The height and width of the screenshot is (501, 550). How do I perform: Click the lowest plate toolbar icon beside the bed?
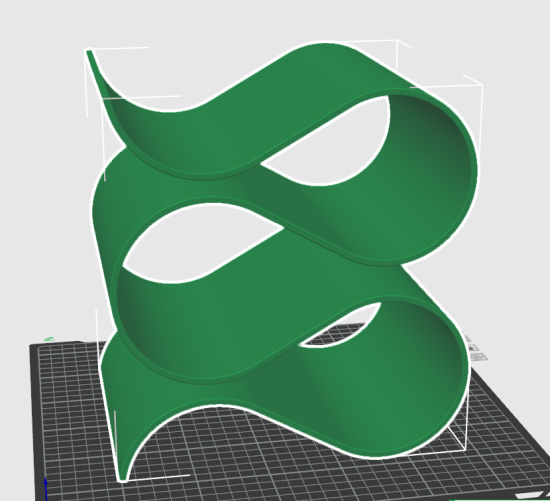coord(478,357)
